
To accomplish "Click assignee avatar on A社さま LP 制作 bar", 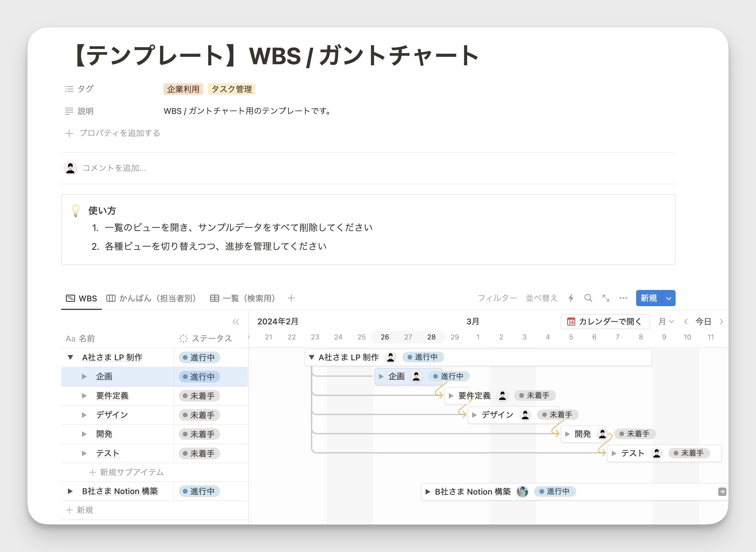I will [390, 357].
